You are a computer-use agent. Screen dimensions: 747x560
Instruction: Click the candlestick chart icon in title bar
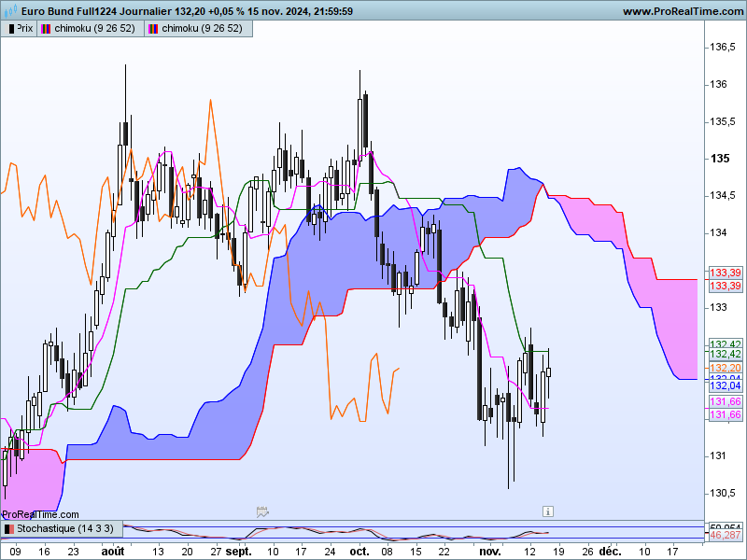[10, 10]
